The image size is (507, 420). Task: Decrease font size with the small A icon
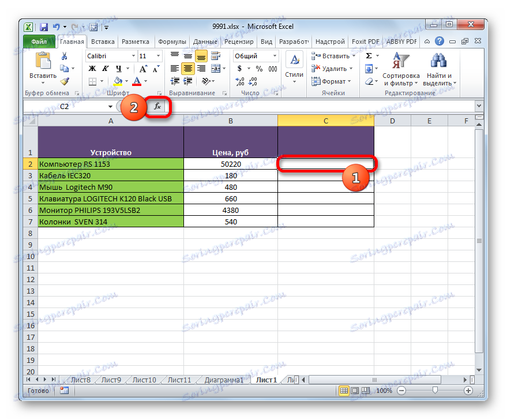point(156,69)
